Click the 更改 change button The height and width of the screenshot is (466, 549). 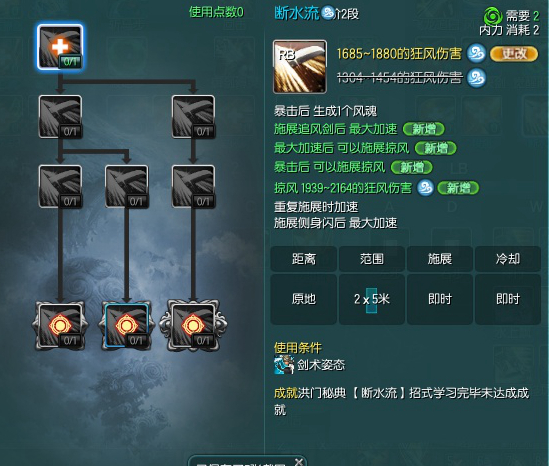pos(514,54)
